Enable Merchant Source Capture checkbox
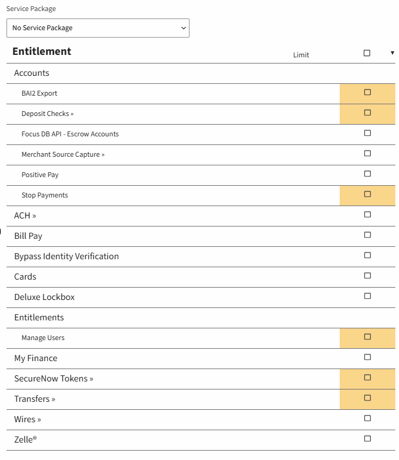 367,153
